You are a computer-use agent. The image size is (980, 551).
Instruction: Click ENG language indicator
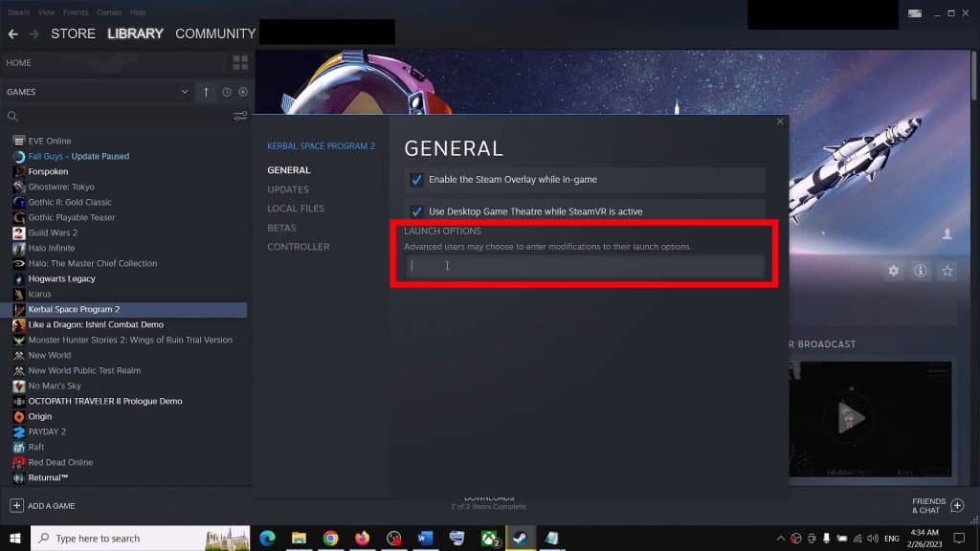tap(892, 539)
